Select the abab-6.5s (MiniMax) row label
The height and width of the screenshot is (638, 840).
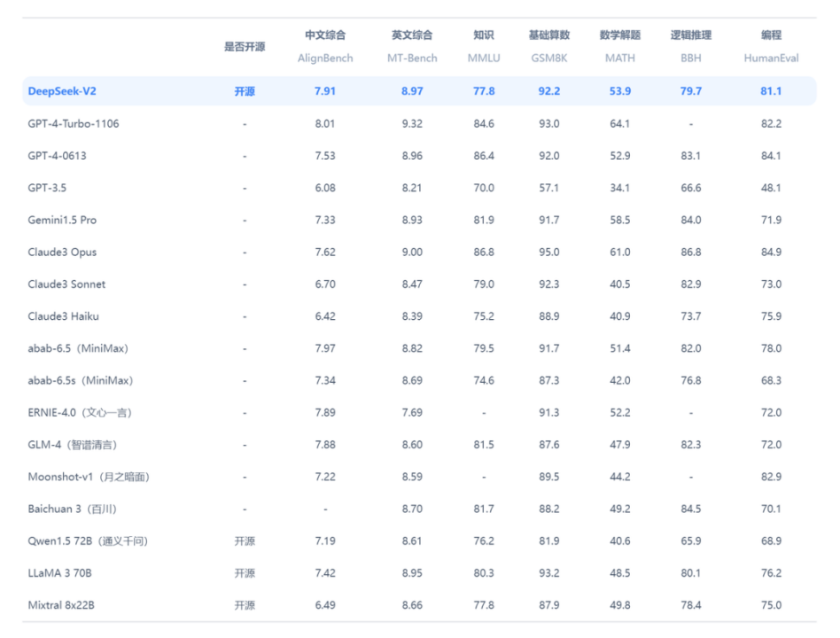81,381
